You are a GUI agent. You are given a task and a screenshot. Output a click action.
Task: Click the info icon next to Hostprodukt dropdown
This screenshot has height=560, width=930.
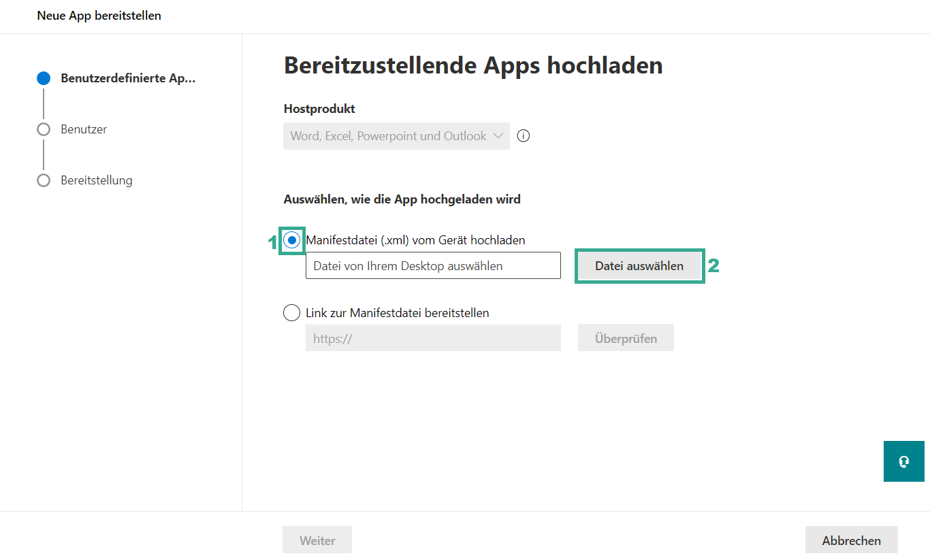523,136
